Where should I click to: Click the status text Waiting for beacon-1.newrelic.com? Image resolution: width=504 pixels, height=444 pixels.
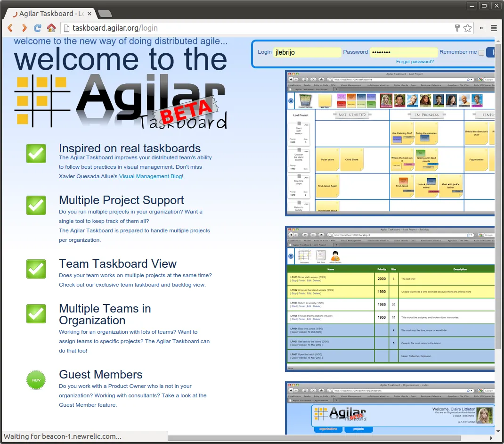click(x=63, y=436)
